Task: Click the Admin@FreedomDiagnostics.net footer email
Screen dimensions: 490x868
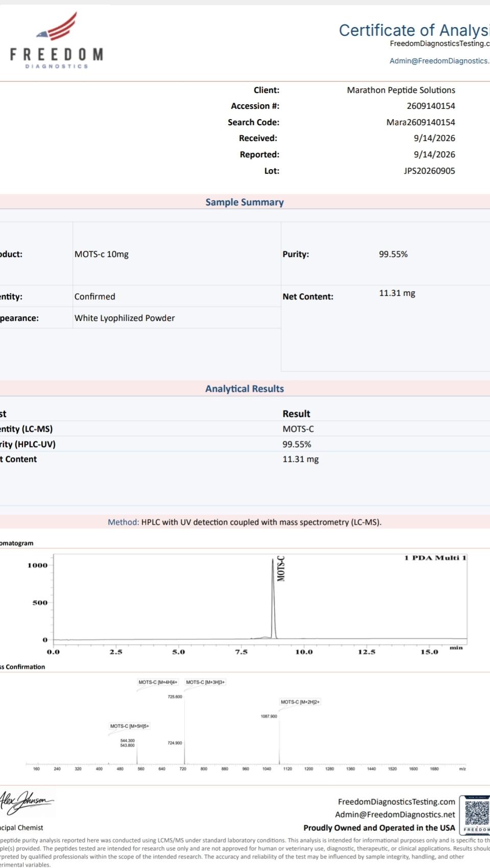Action: click(395, 814)
